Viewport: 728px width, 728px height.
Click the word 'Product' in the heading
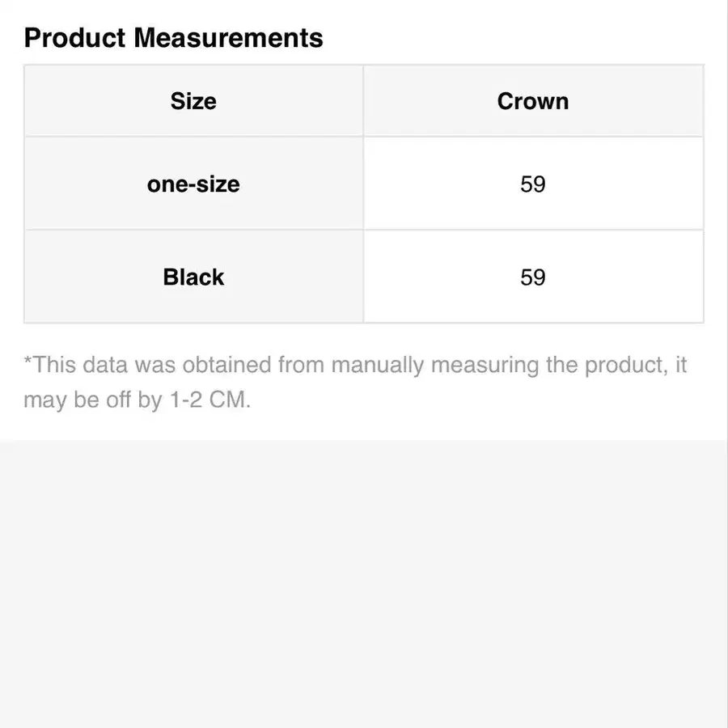74,38
